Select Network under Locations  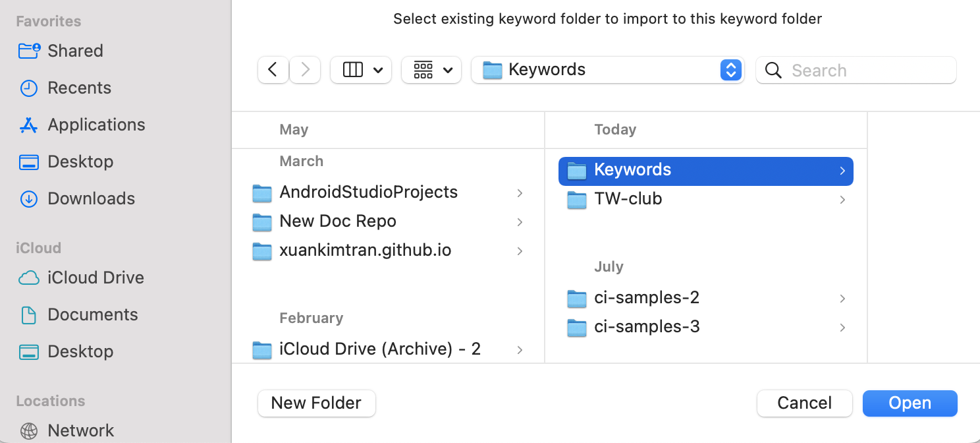coord(80,430)
